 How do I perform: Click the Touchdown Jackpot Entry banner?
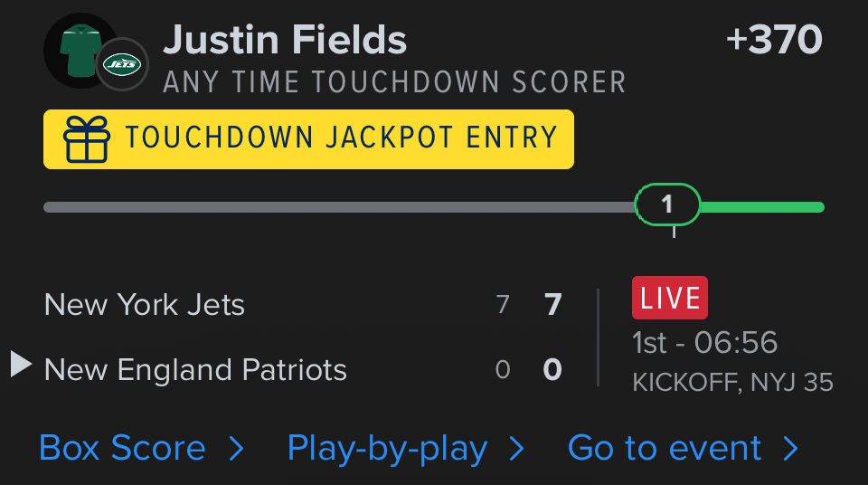click(x=308, y=139)
